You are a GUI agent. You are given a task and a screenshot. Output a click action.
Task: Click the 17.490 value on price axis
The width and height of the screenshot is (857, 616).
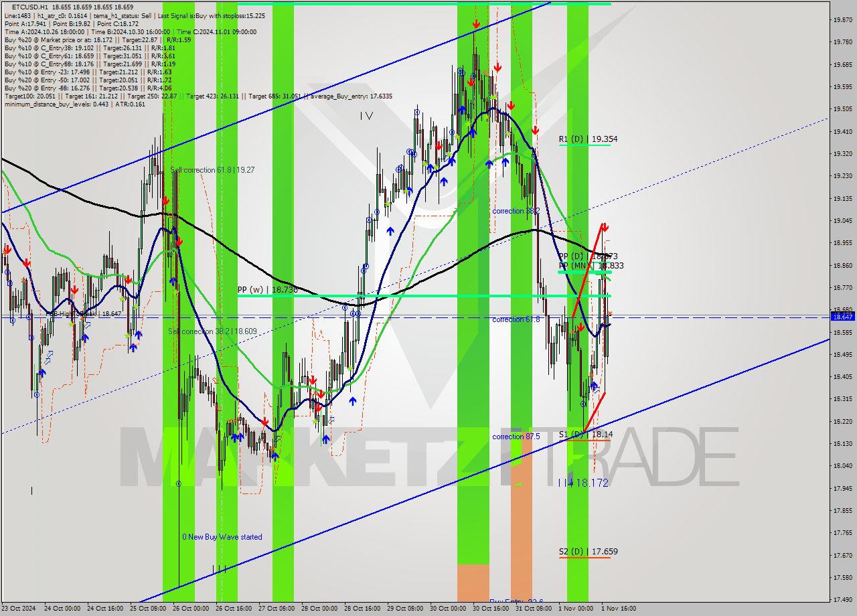(843, 599)
